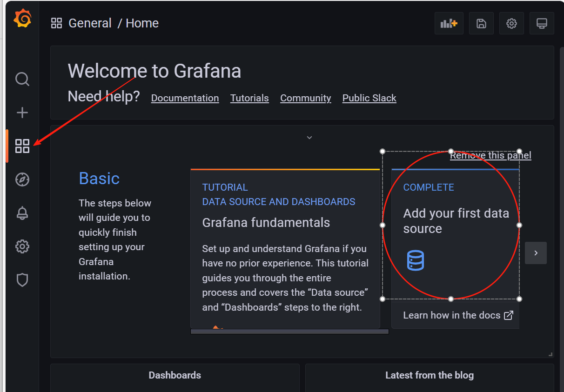Click the blue database icon
The width and height of the screenshot is (564, 392).
coord(416,260)
